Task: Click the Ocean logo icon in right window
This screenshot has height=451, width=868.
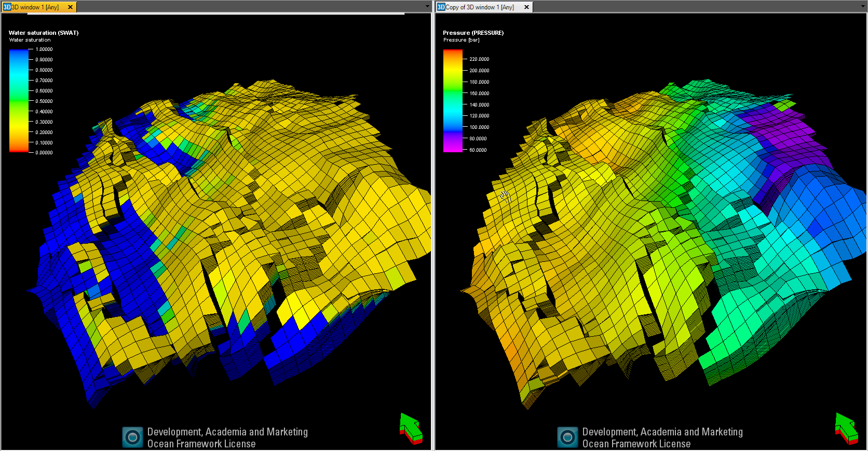Action: pos(567,437)
